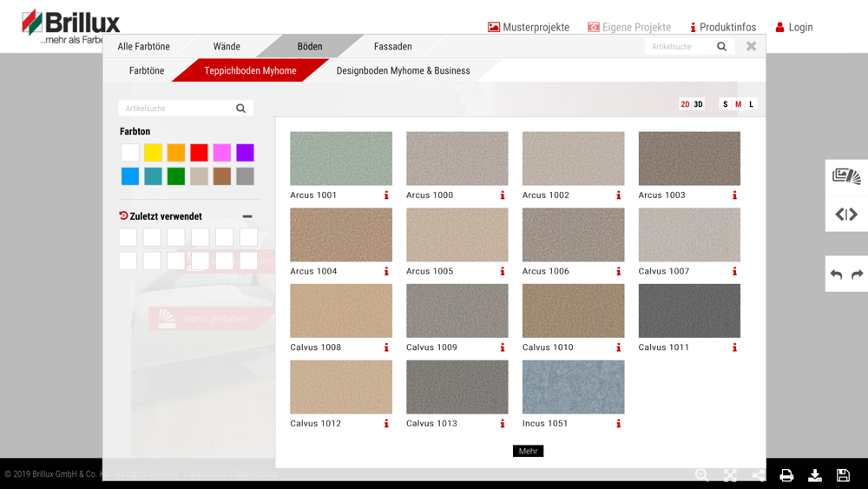Filter by pink Farbton swatch
868x489 pixels.
point(222,152)
